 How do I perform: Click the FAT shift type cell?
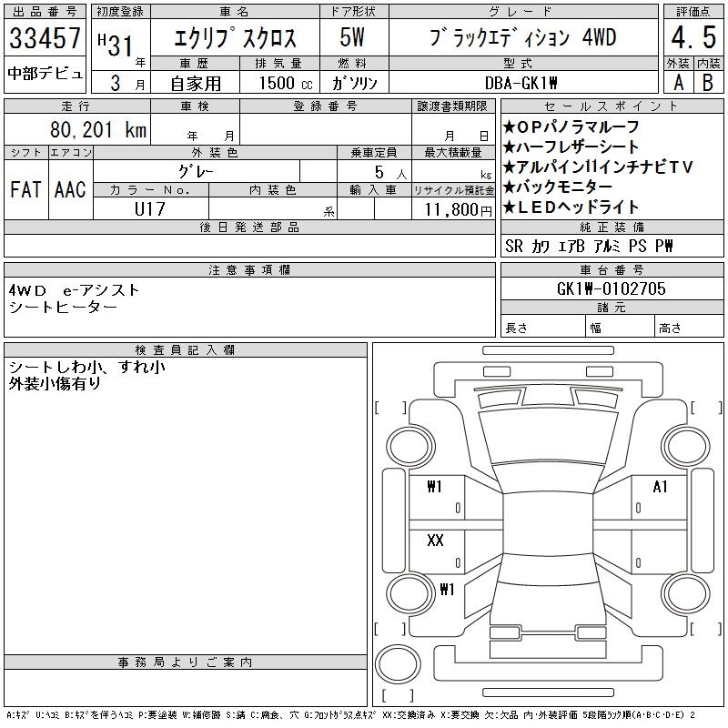click(x=25, y=189)
